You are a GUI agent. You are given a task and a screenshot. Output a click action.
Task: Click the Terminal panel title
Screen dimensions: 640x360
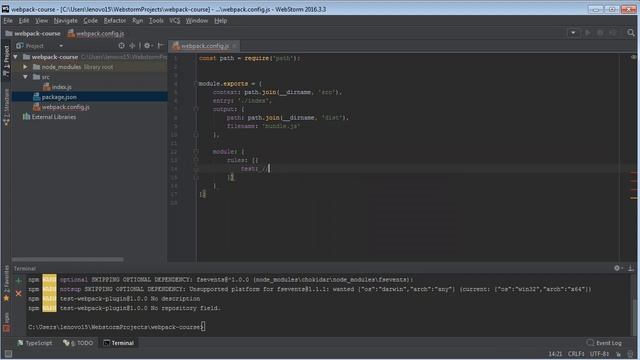click(x=24, y=268)
